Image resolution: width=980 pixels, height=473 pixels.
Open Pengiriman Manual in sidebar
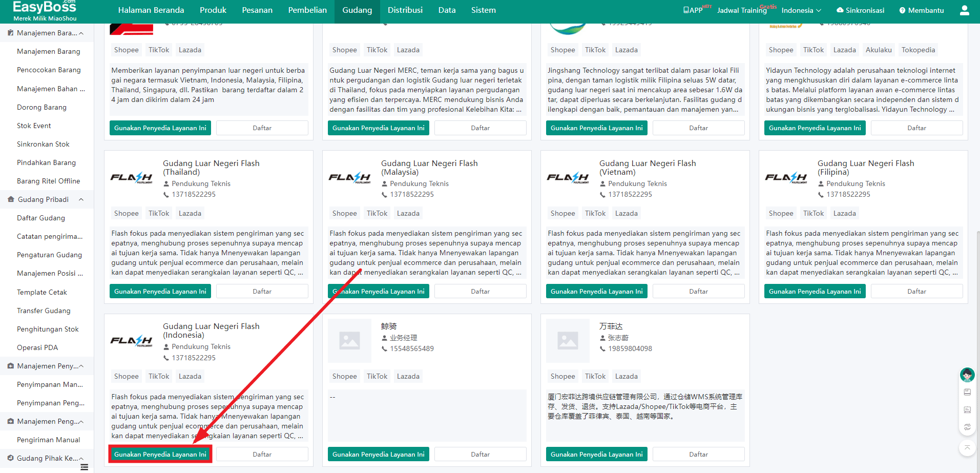tap(49, 440)
